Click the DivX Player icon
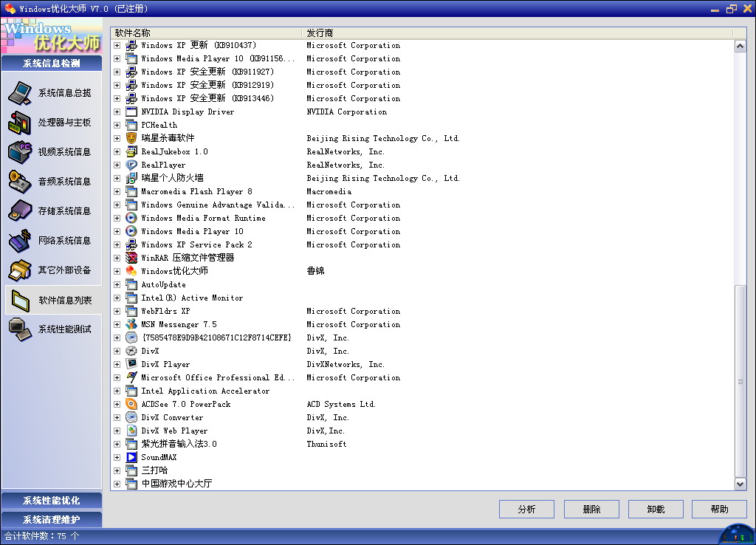 131,364
